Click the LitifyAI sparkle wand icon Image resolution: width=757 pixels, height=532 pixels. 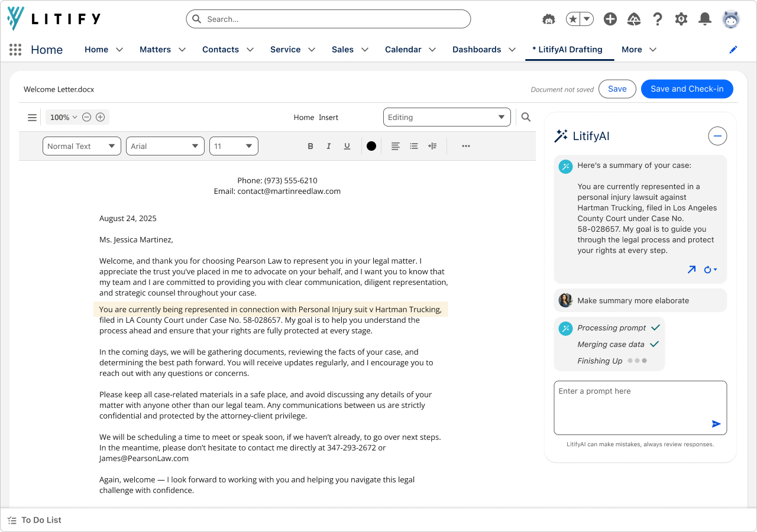coord(561,136)
